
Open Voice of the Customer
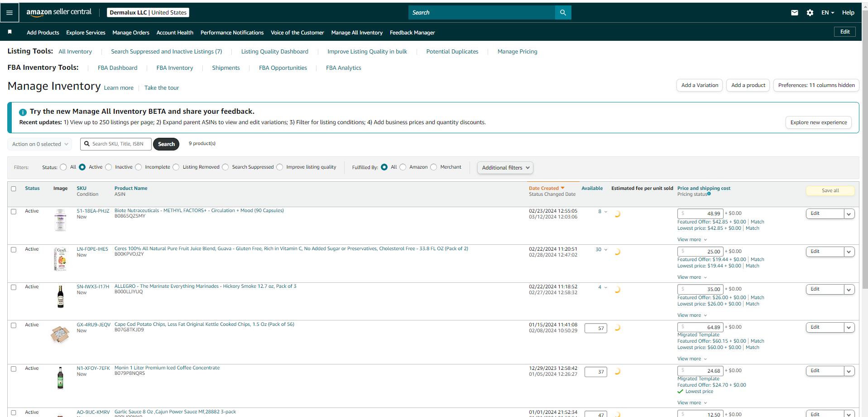click(297, 33)
